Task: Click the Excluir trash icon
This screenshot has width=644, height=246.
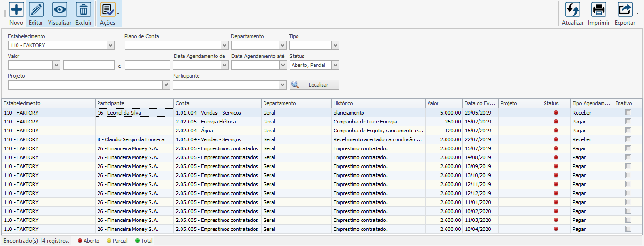Action: pyautogui.click(x=83, y=10)
